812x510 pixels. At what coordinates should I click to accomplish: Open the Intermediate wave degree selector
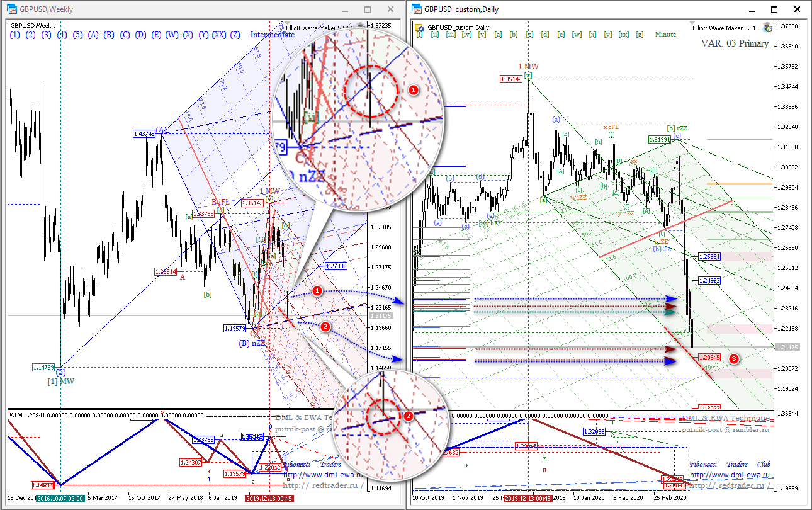(x=272, y=35)
